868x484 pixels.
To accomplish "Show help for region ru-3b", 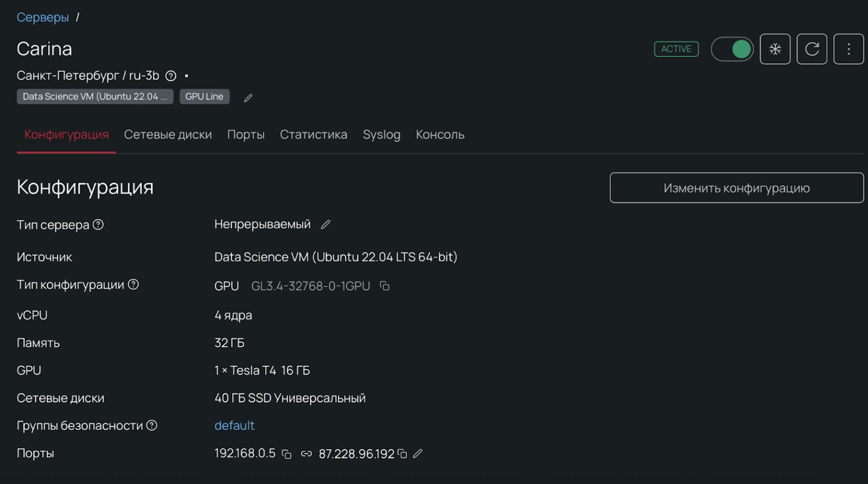I will tap(171, 76).
